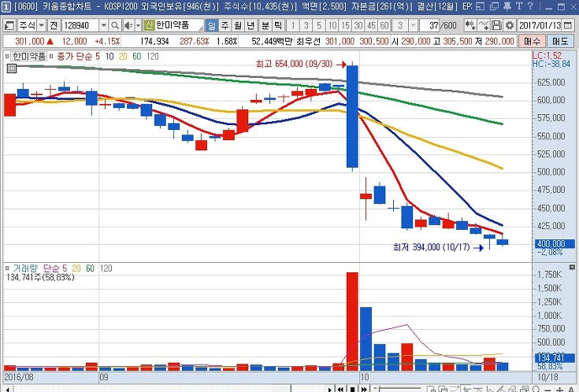Screen dimensions: 579x392
Task: Click the line-chart overlay icon left of the save icon
Action: tap(484, 25)
